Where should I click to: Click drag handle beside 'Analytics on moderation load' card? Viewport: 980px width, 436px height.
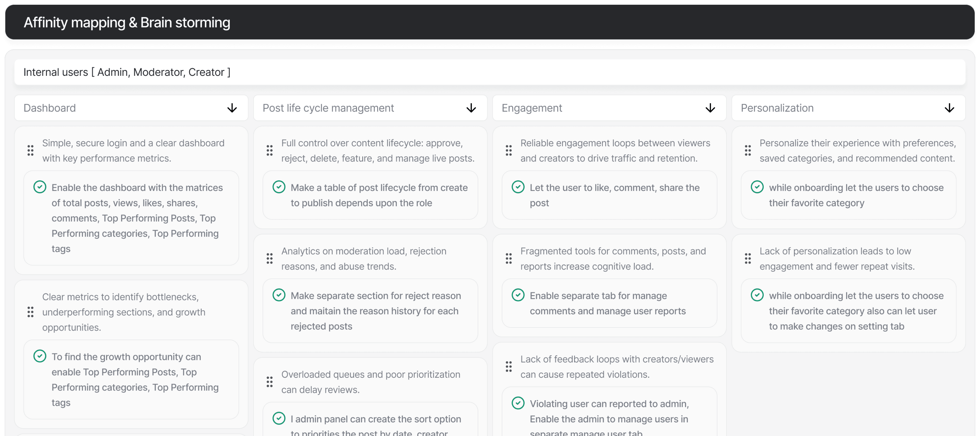pyautogui.click(x=269, y=258)
